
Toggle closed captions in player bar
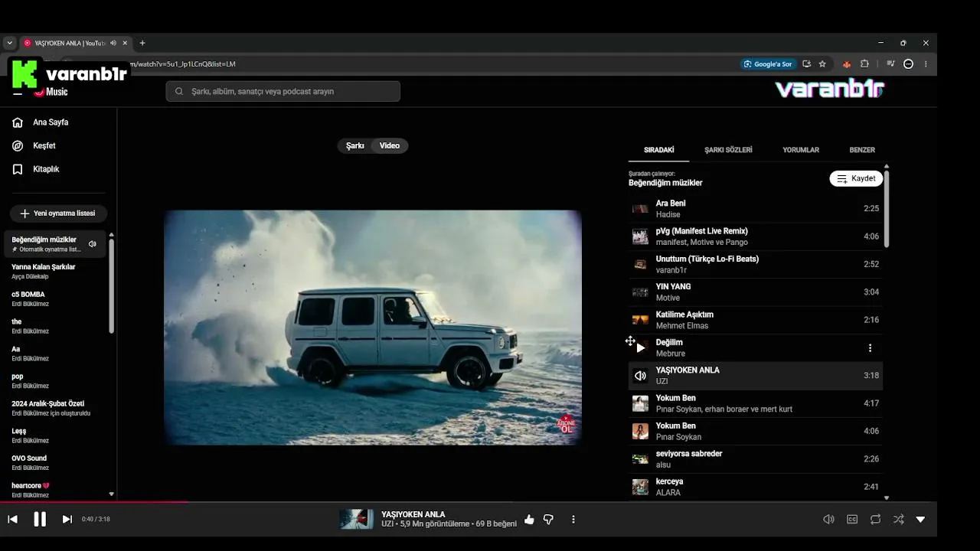(x=852, y=520)
